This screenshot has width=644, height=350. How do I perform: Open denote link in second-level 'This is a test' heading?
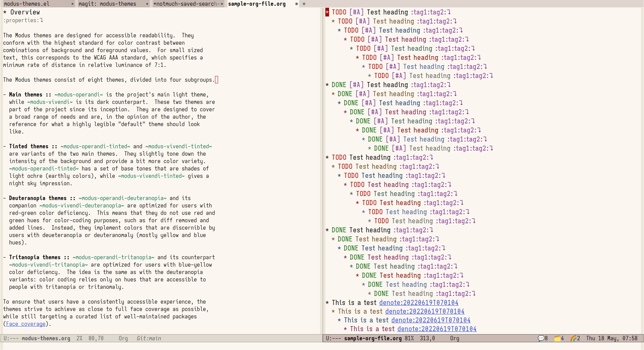coord(425,311)
